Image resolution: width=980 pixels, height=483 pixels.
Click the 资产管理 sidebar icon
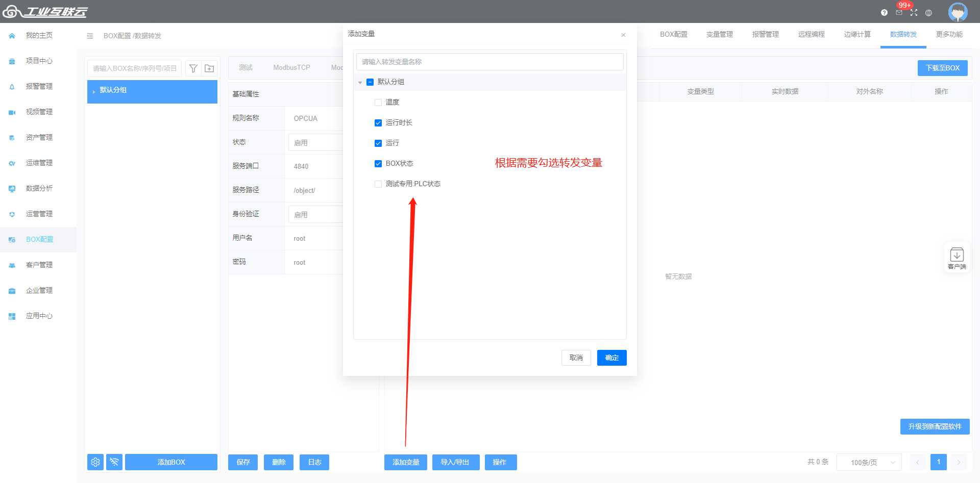coord(12,138)
